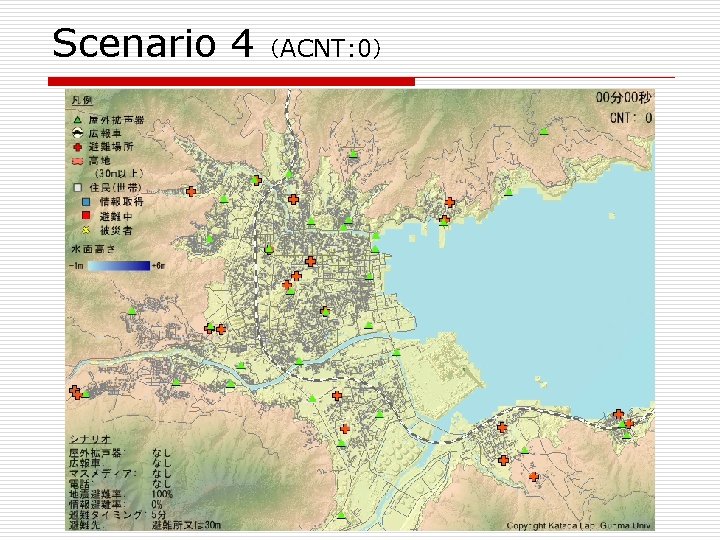720x540 pixels.
Task: Click the blue square 情報取得 legend icon
Action: coord(86,201)
